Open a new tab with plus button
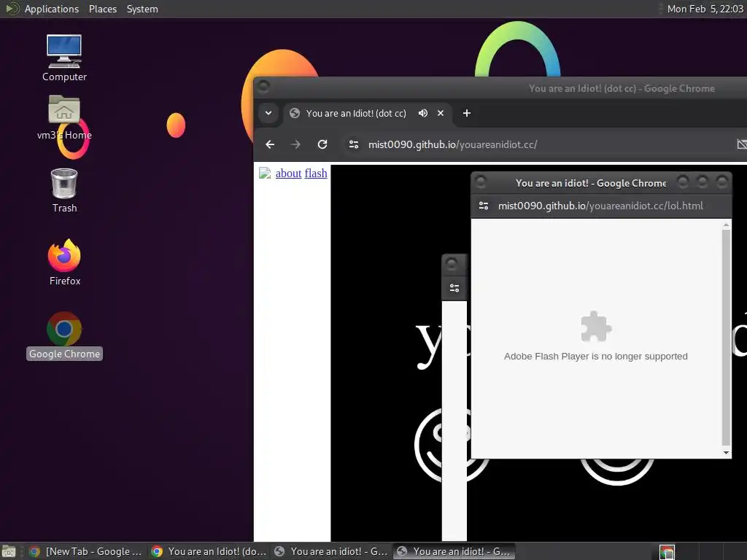 [467, 113]
